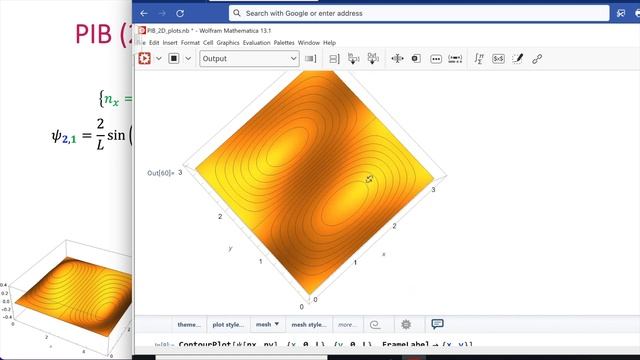Open the Output cell style dropdown
Image resolution: width=640 pixels, height=360 pixels.
coord(249,58)
